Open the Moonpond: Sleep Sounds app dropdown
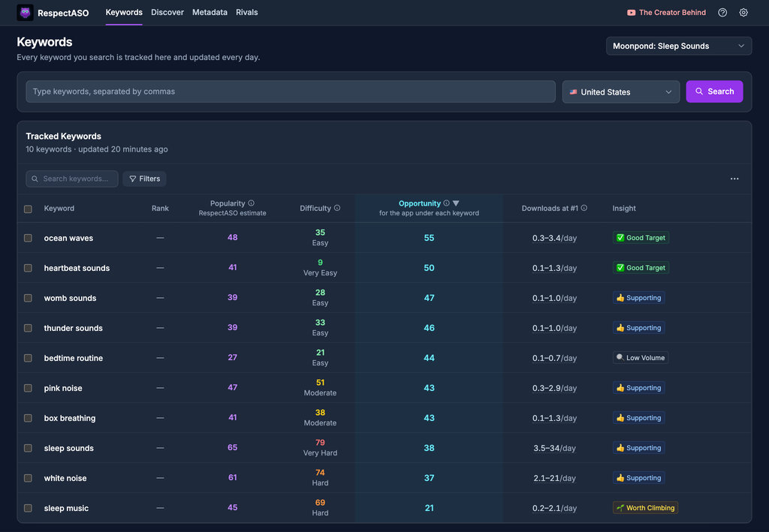This screenshot has width=769, height=532. (x=679, y=46)
